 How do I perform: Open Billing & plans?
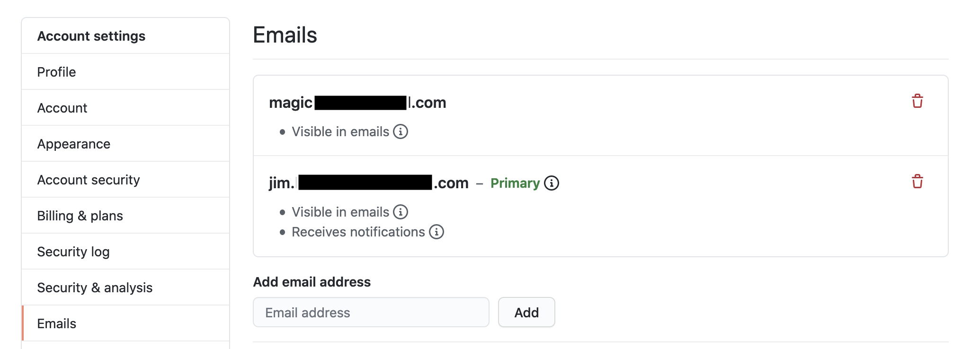[80, 215]
